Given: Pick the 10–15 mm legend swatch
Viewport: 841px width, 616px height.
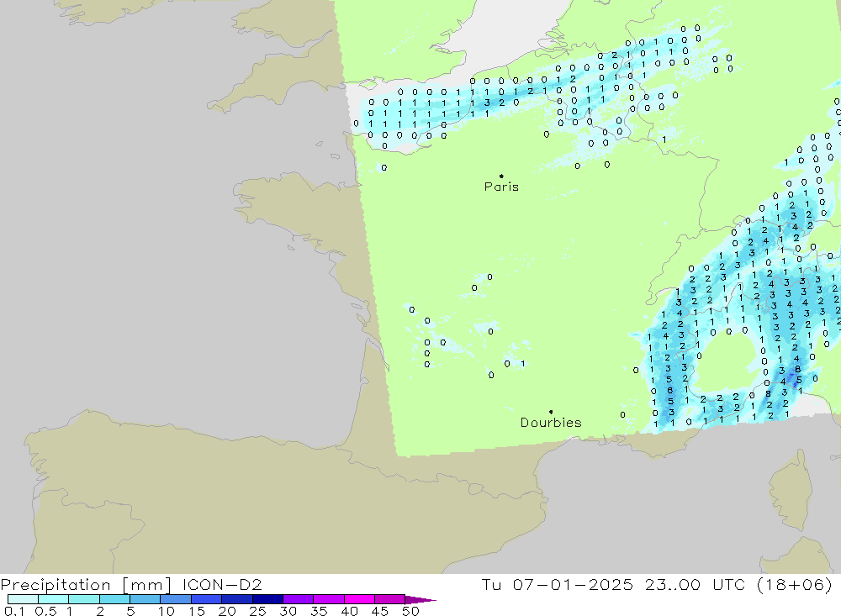Looking at the screenshot, I should click(176, 599).
